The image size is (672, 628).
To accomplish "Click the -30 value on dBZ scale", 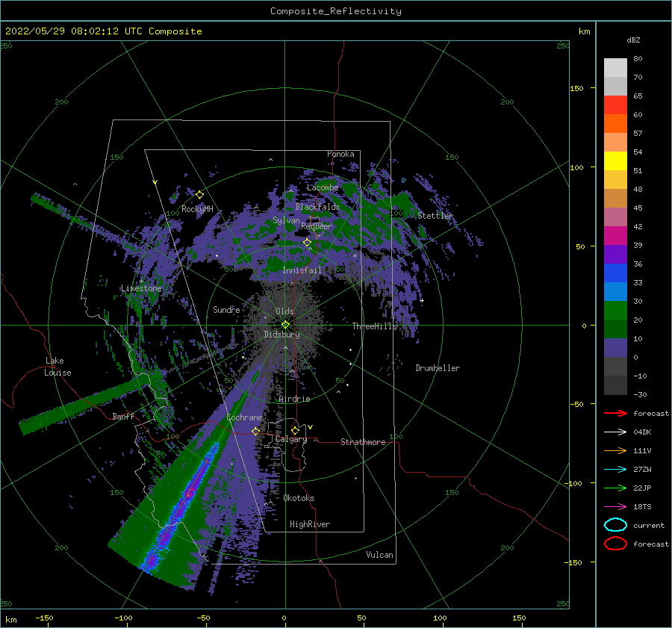I will (x=640, y=394).
